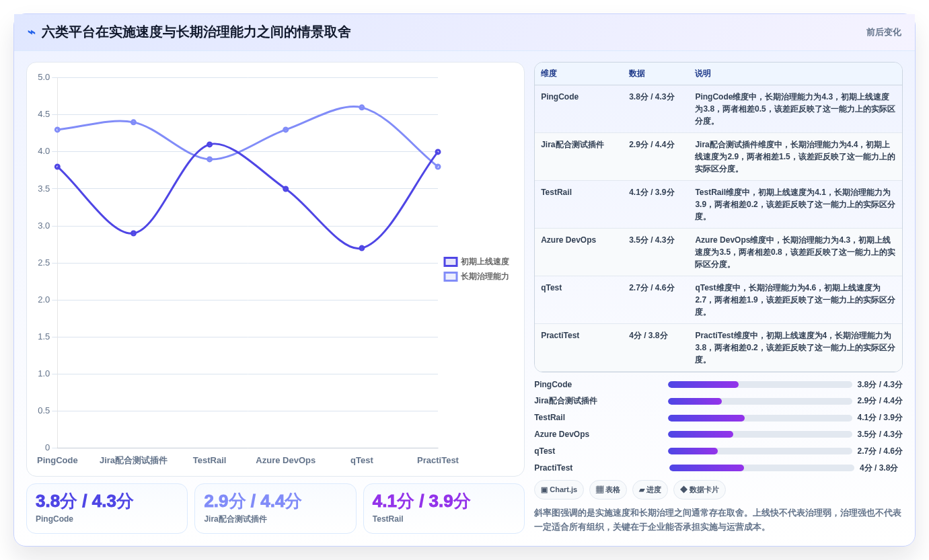Click the 2.9分 / 4.4分 progress value
Screen dimensions: 929x560
tap(880, 401)
